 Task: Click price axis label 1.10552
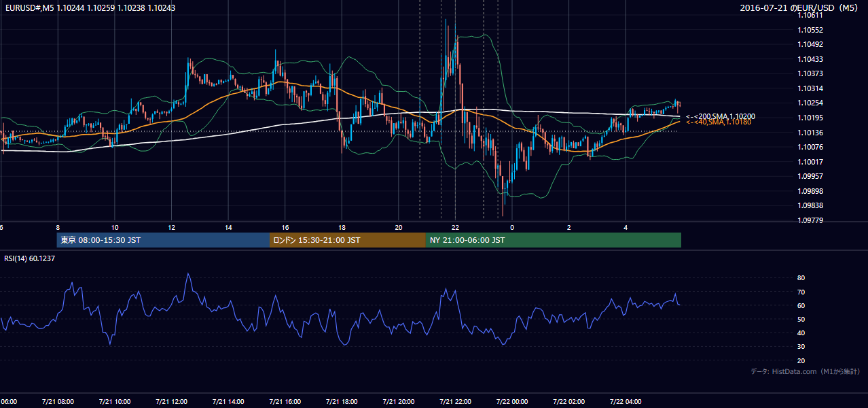[x=811, y=30]
